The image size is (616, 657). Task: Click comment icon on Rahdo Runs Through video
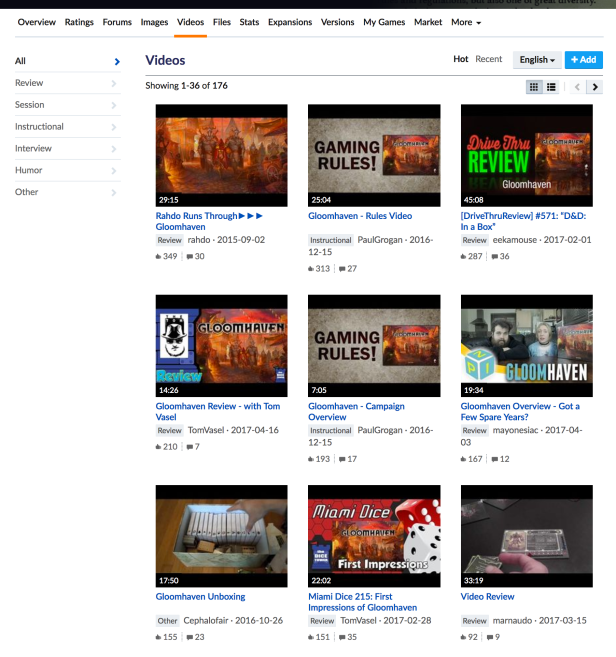[x=190, y=256]
